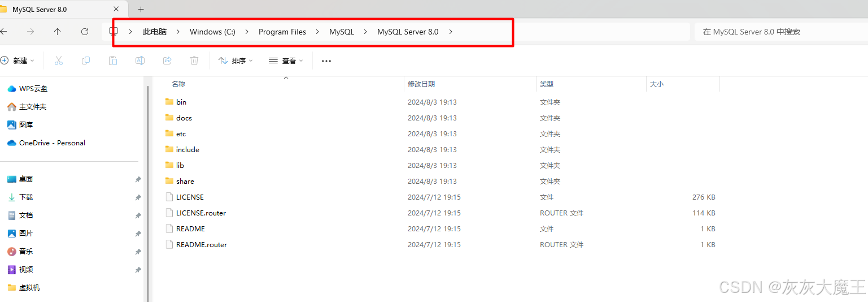Click the monitor icon in address bar
Screen dimensions: 868x302
click(114, 32)
